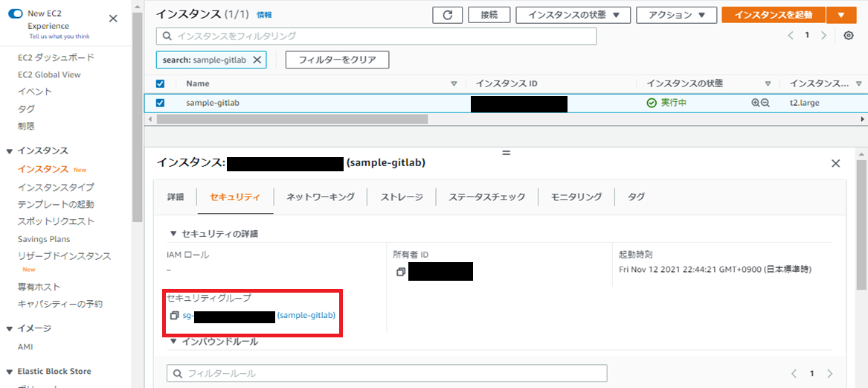The width and height of the screenshot is (868, 388).
Task: Open the sg- (sample-gitlab) security group link
Action: (x=259, y=315)
